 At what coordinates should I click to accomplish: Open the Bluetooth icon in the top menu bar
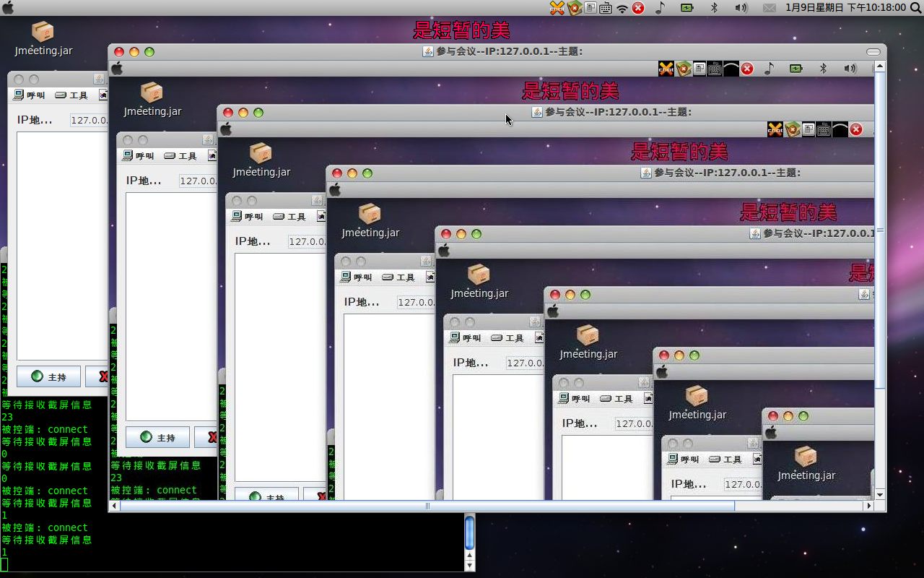coord(715,8)
